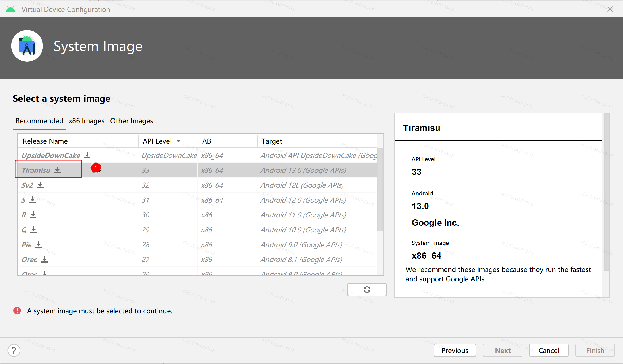
Task: Click the Android icon in title bar
Action: (10, 9)
